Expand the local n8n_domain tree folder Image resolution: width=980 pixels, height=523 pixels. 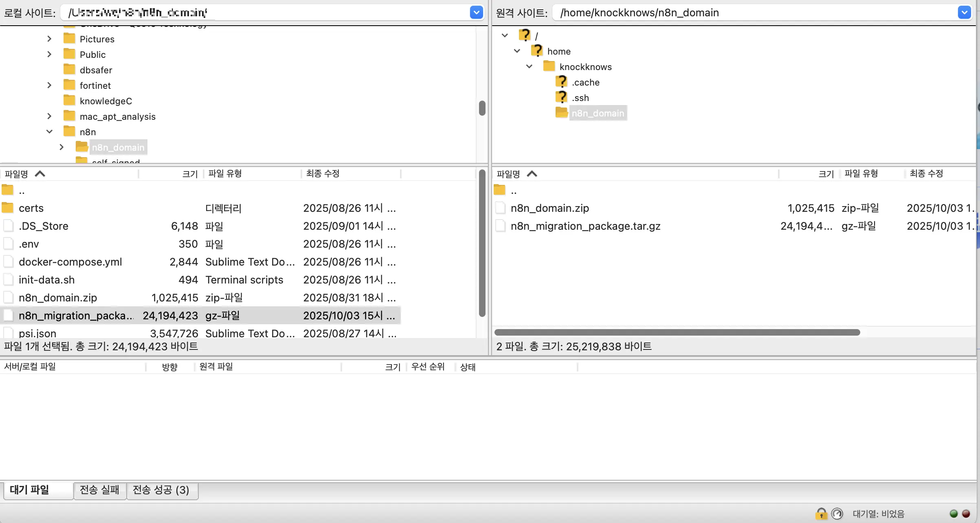click(62, 147)
